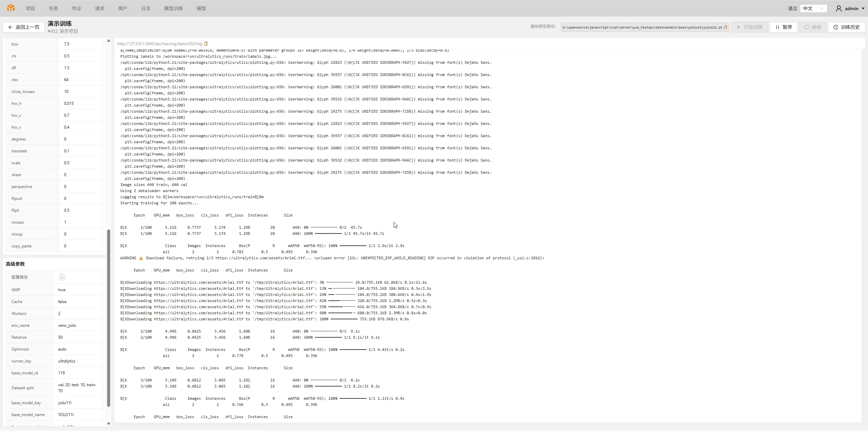
Task: Click the WARNING Download failure log line
Action: pos(332,258)
